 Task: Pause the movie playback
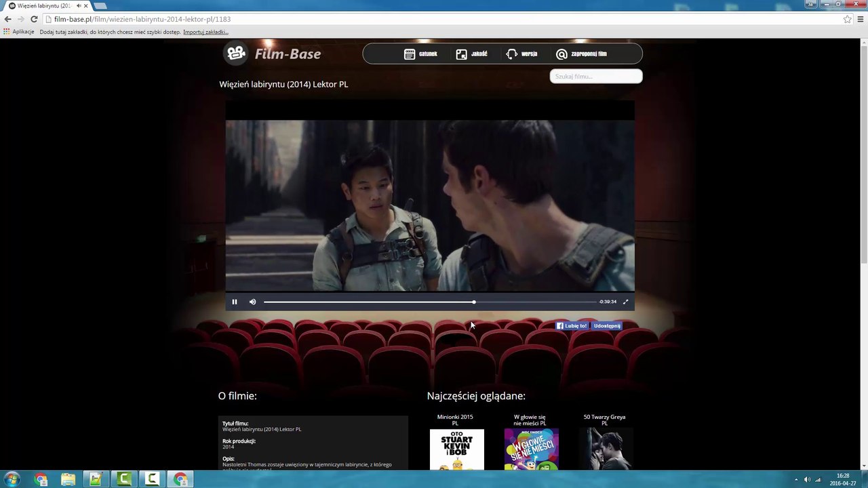[235, 302]
